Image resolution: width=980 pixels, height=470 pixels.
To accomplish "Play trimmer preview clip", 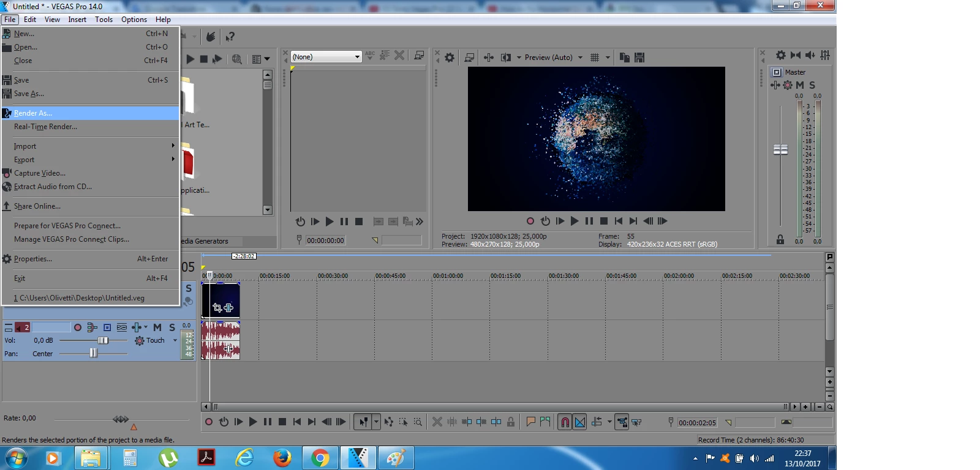I will click(x=330, y=222).
